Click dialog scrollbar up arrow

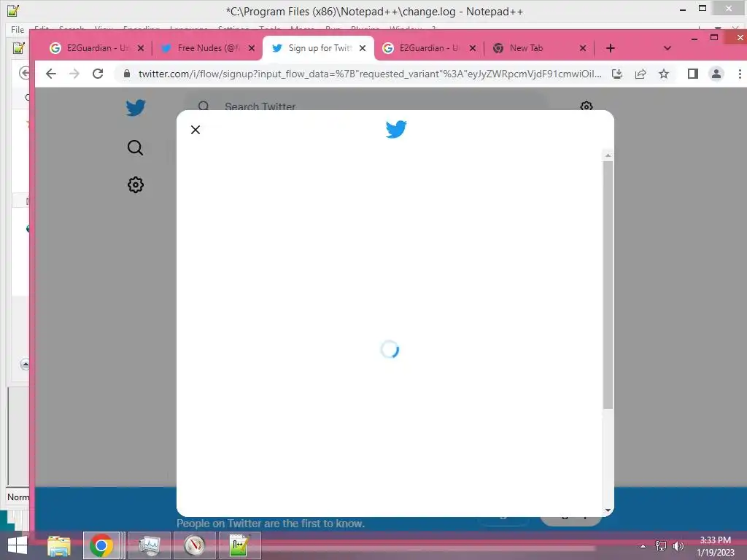coord(608,156)
